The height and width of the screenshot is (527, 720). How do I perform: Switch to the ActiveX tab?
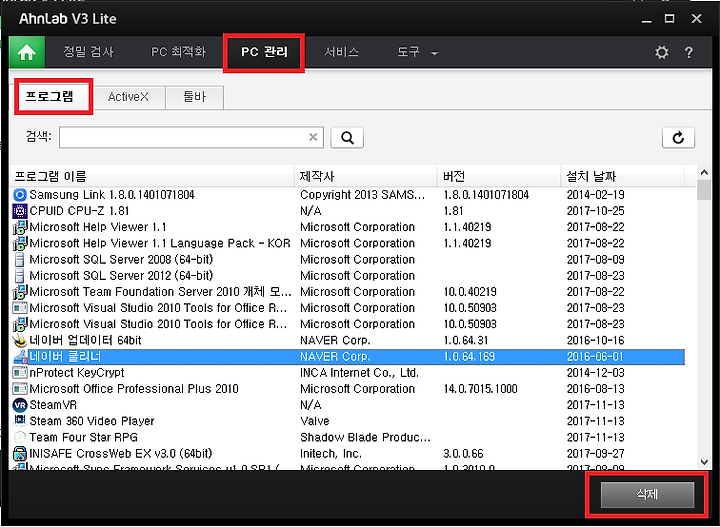tap(128, 97)
